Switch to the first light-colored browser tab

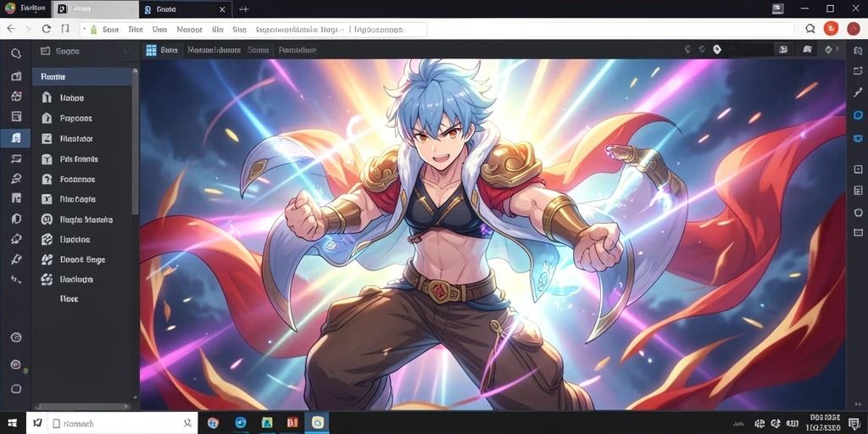point(93,8)
